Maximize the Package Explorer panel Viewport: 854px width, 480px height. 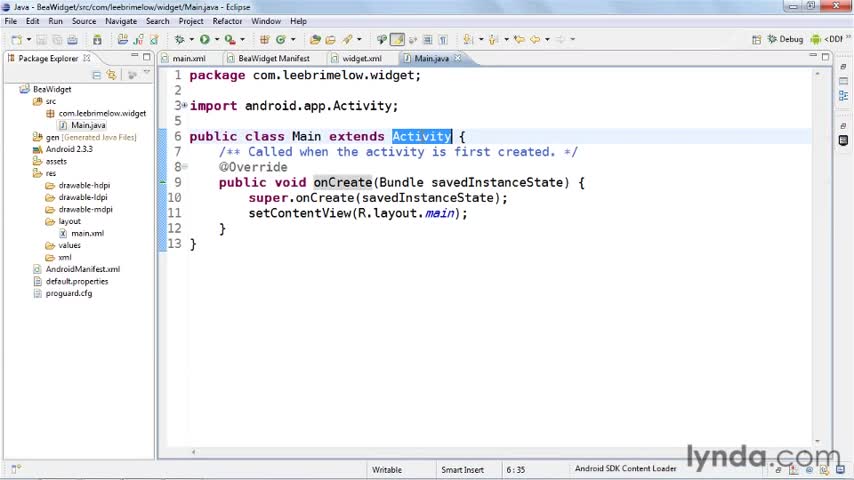[147, 57]
